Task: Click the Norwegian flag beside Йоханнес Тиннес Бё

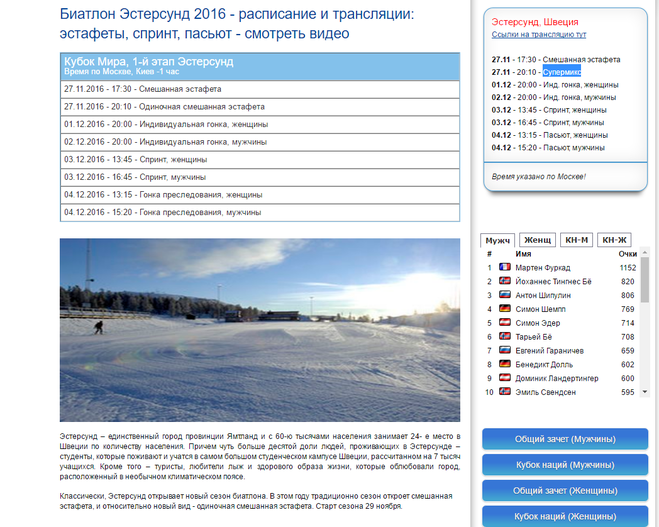Action: point(505,282)
